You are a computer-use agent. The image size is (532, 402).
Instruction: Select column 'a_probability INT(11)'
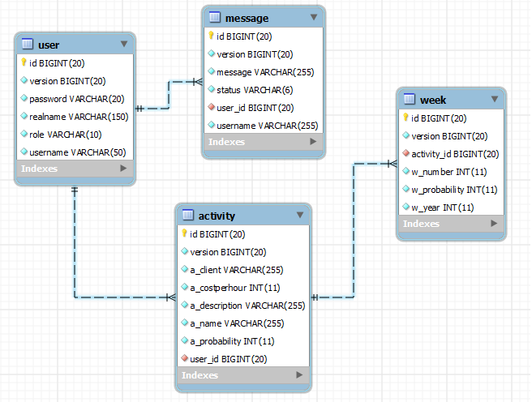tap(232, 341)
